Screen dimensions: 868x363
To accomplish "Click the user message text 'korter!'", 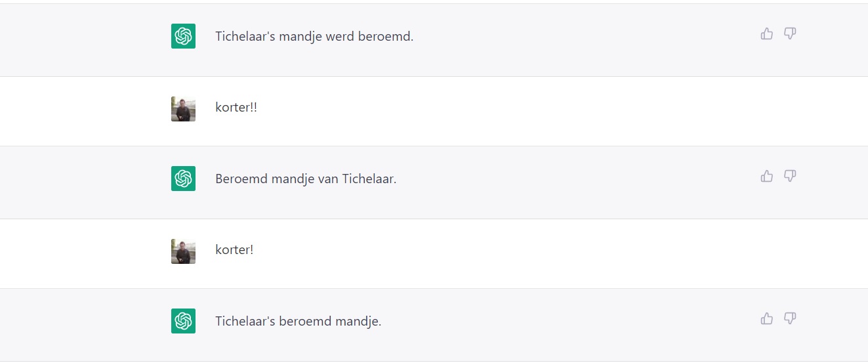I will [234, 250].
